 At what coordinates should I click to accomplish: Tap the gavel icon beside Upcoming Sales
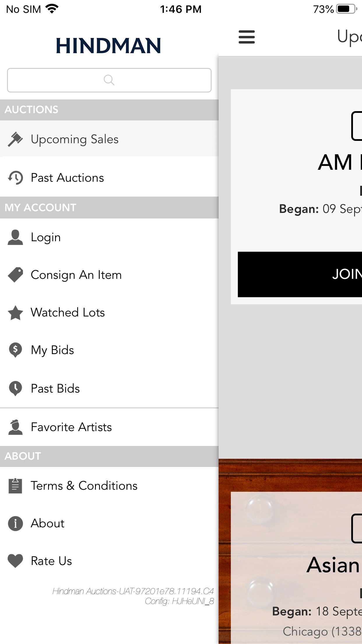[15, 139]
